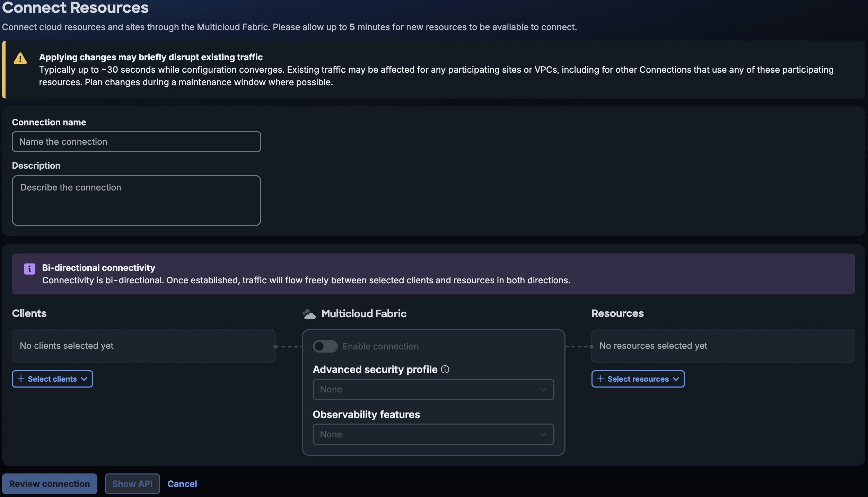Click the "Observability features" label
Image resolution: width=868 pixels, height=497 pixels.
tap(366, 414)
